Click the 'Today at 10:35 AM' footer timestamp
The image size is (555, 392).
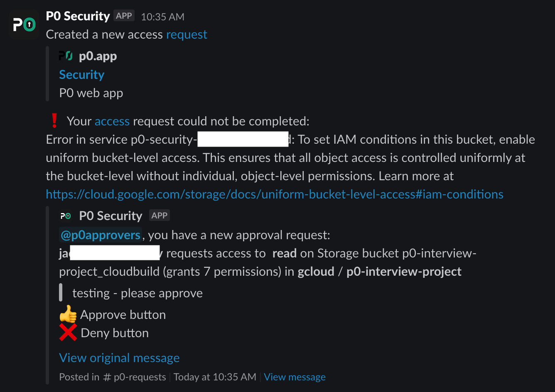(215, 377)
